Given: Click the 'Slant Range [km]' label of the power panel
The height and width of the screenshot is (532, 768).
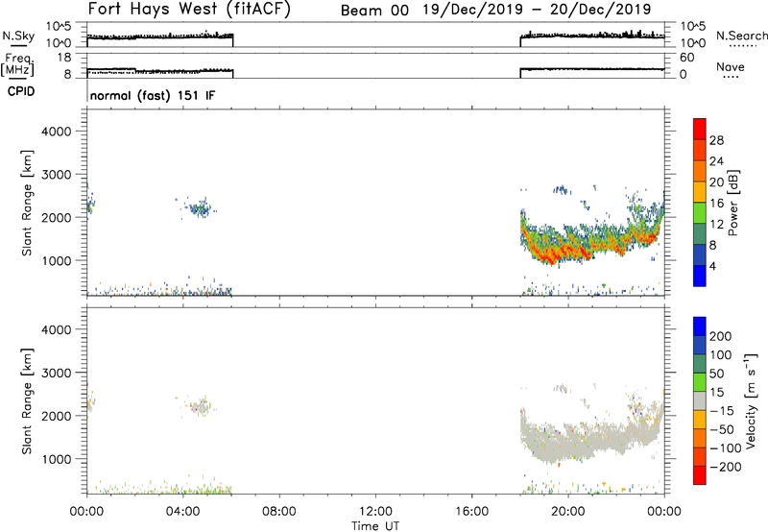Looking at the screenshot, I should click(x=27, y=203).
